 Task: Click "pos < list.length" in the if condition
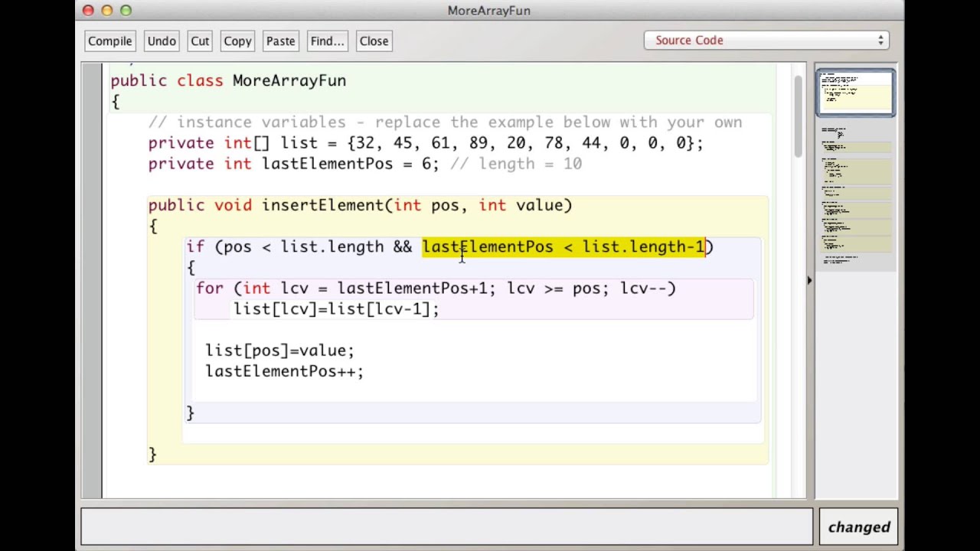click(304, 246)
